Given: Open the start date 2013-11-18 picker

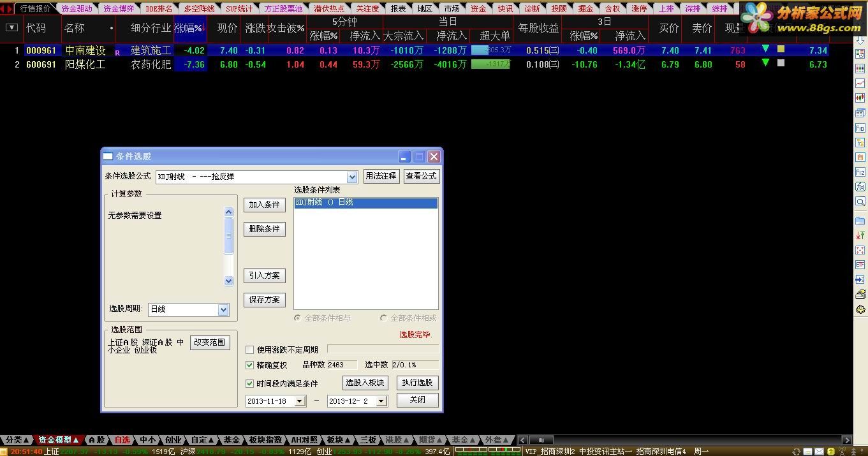Looking at the screenshot, I should (300, 401).
